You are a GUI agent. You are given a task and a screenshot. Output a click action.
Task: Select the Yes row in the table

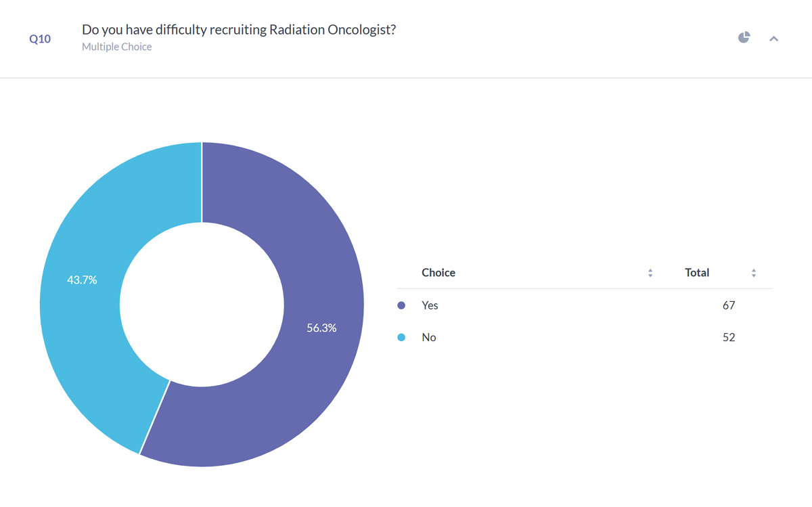click(x=585, y=305)
